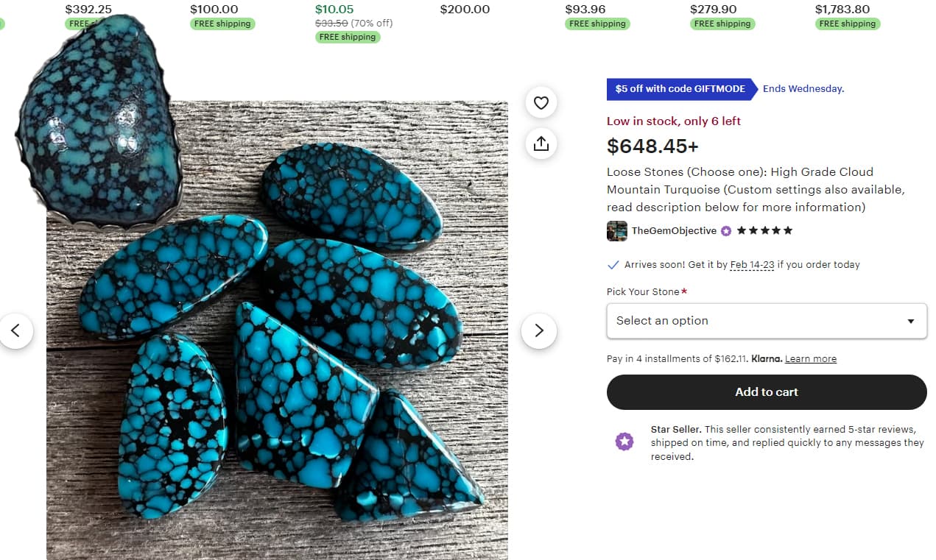Click the Feb 14-23 delivery date link

click(x=752, y=265)
